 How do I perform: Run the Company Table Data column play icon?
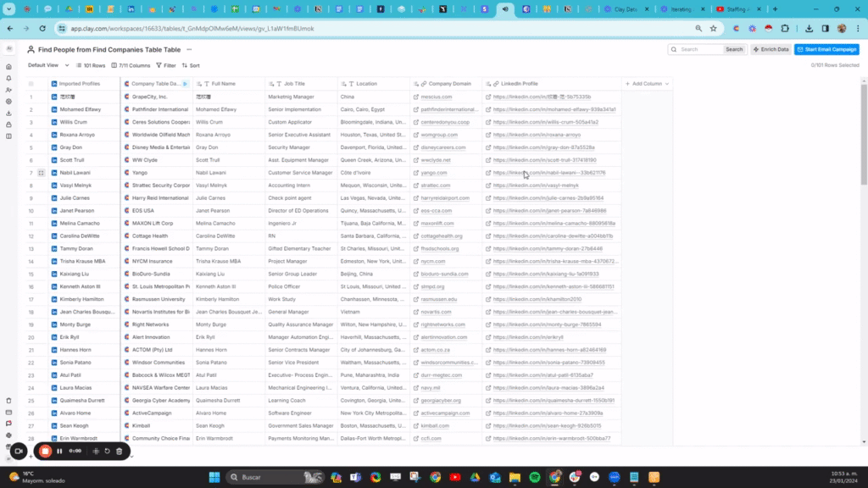click(x=186, y=84)
